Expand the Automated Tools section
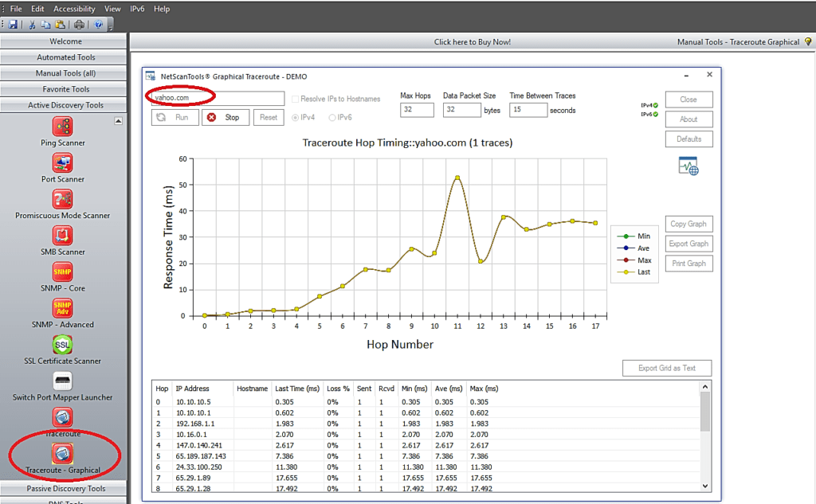 tap(64, 57)
